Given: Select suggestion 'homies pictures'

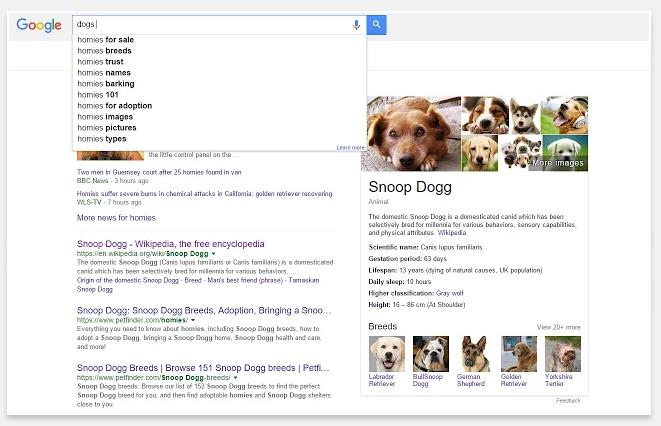Looking at the screenshot, I should [x=107, y=127].
